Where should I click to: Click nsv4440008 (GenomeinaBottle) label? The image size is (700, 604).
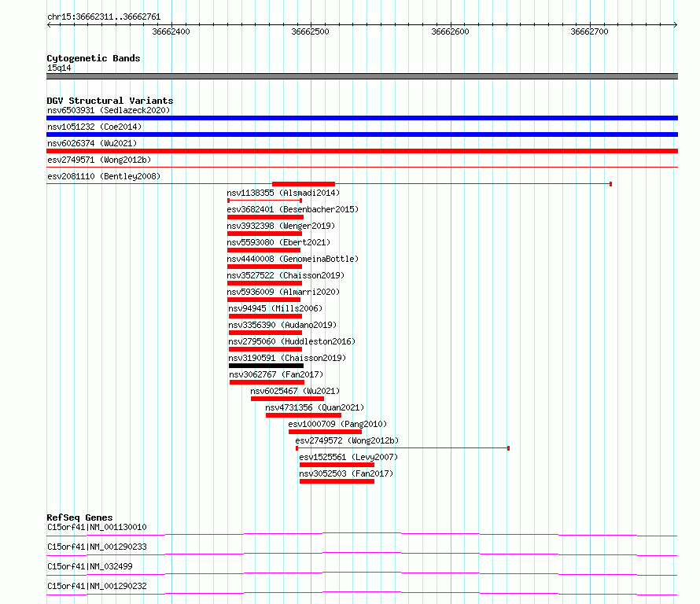(293, 259)
